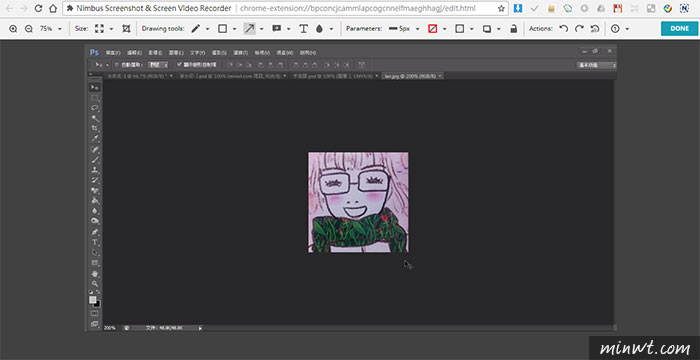The image size is (700, 360).
Task: Click the Chrome address bar URL
Action: (357, 8)
